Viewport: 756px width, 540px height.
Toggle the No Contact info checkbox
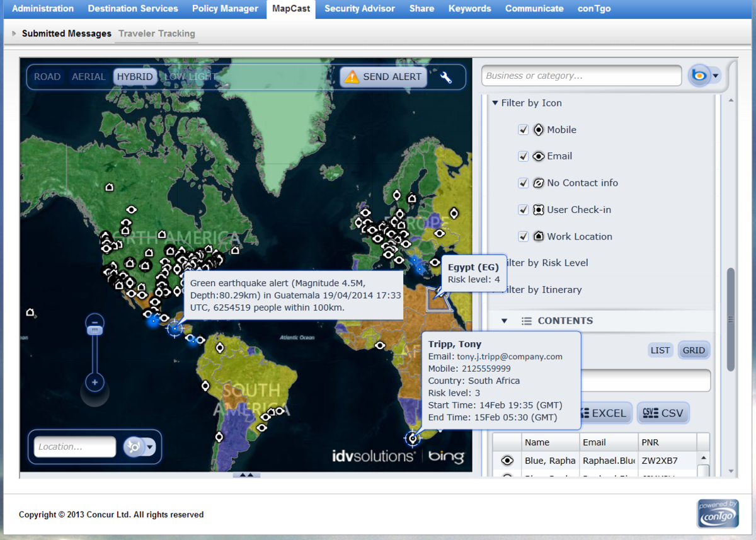(x=523, y=183)
